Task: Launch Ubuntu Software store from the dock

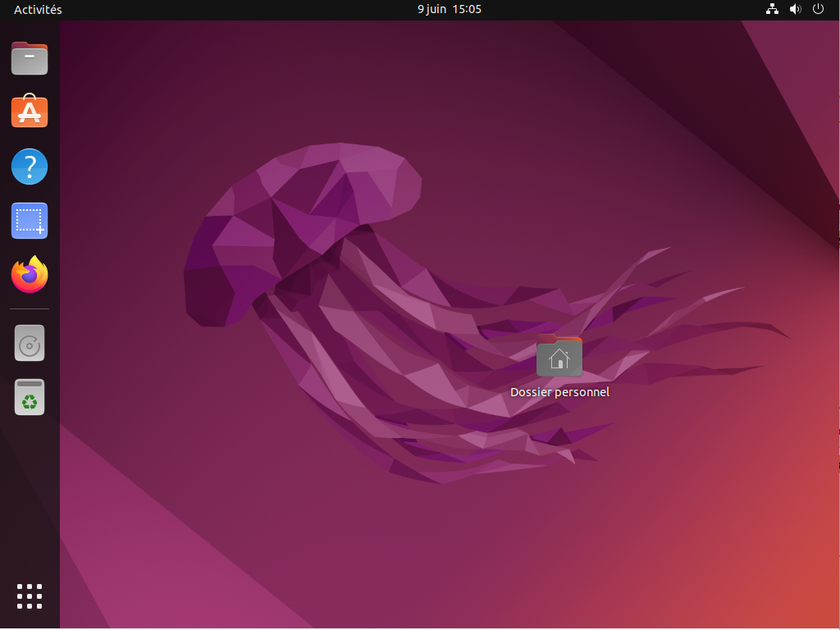Action: tap(30, 111)
